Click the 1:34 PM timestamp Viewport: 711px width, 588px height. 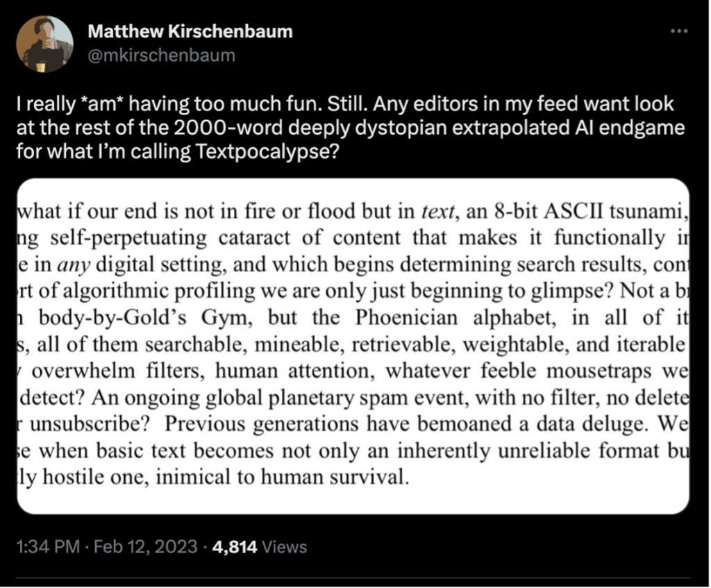48,547
